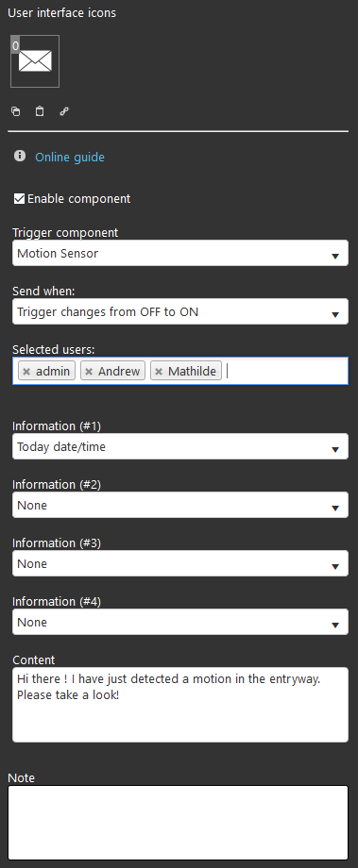Click the clipboard paste icon
Image resolution: width=358 pixels, height=868 pixels.
pos(40,111)
